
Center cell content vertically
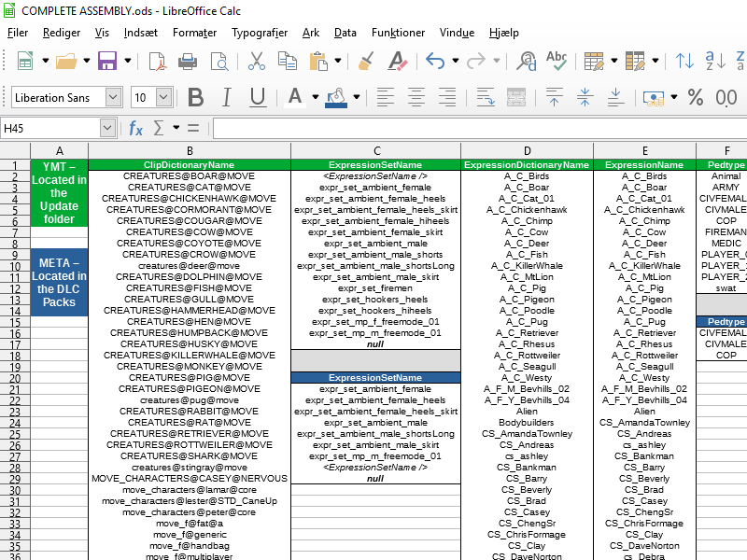coord(585,97)
